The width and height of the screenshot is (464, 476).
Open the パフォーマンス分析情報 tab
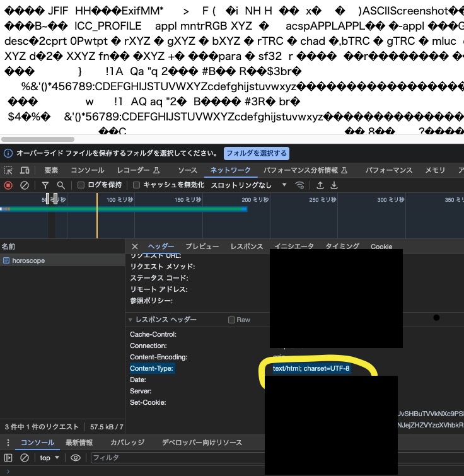(x=305, y=170)
